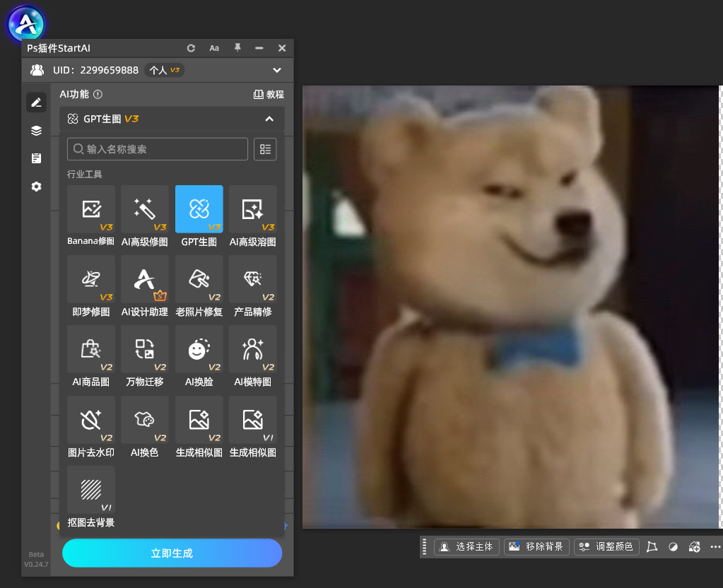
Task: Click the 立即生成 generate button
Action: click(x=172, y=553)
